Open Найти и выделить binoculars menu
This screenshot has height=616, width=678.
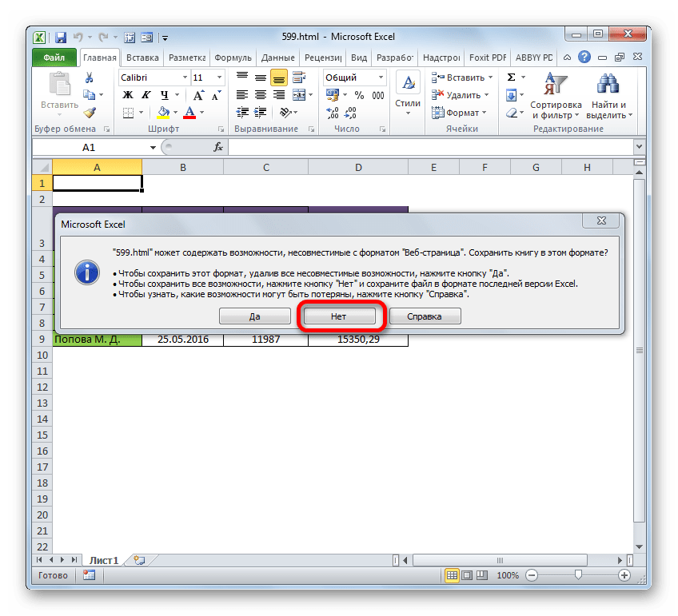pyautogui.click(x=609, y=96)
